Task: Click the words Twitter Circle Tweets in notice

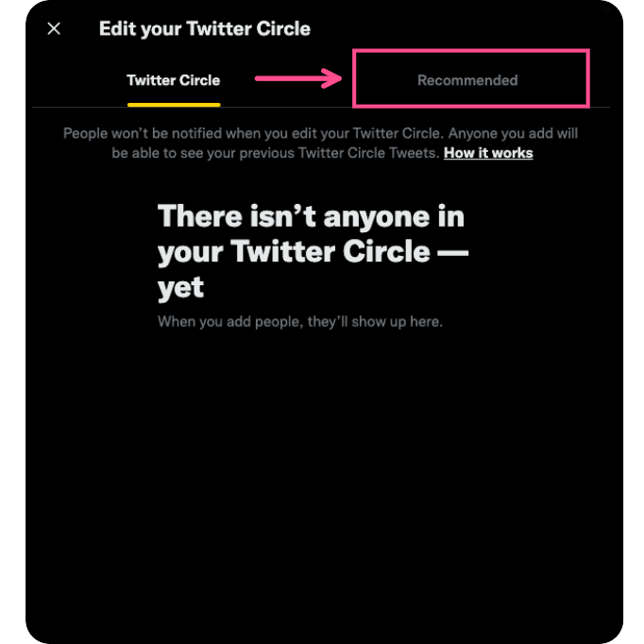Action: click(x=369, y=153)
